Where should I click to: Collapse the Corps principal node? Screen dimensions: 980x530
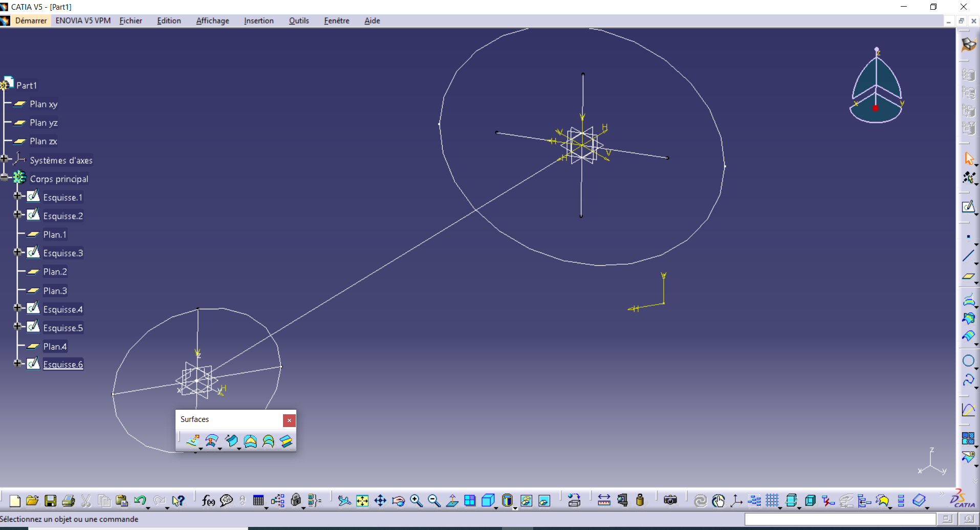pos(4,178)
